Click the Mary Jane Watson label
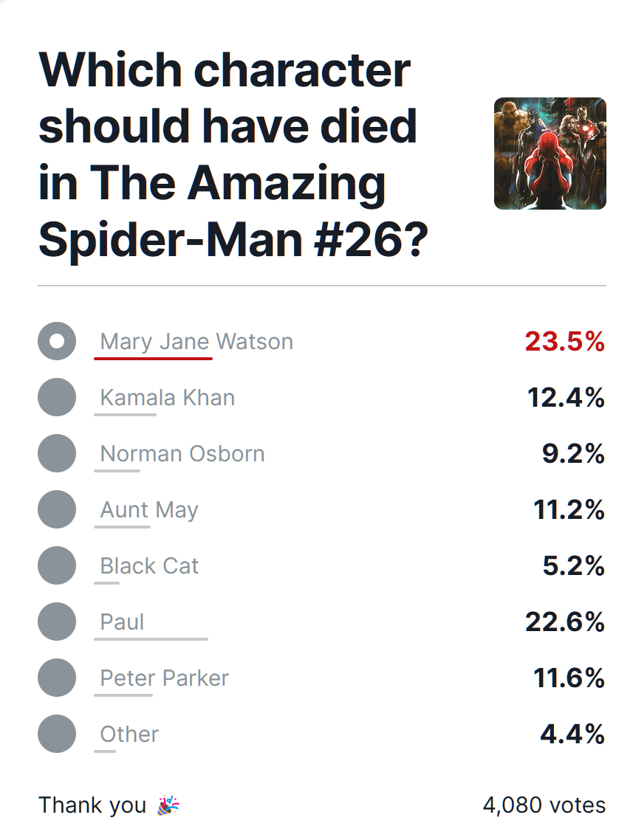633x840 pixels. (x=196, y=342)
